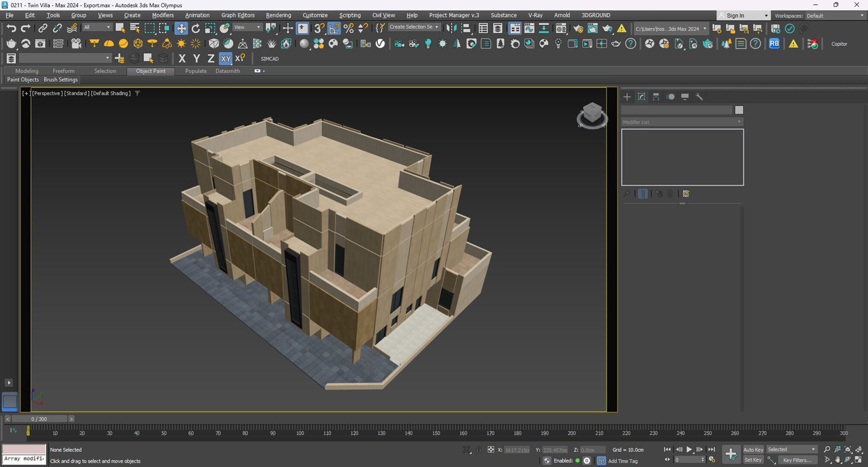Choose the Rectangular Selection Region tool
Viewport: 868px width, 467px height.
pyautogui.click(x=149, y=29)
